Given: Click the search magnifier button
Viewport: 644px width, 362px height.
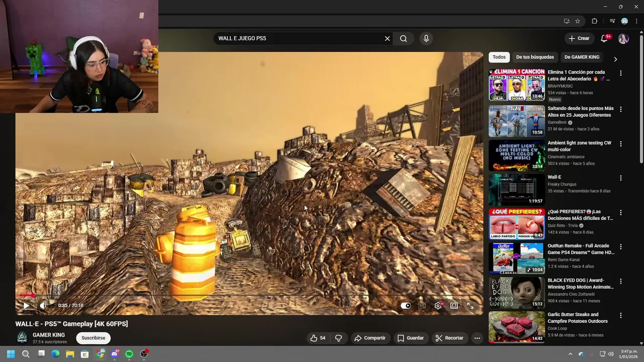Looking at the screenshot, I should pos(404,38).
